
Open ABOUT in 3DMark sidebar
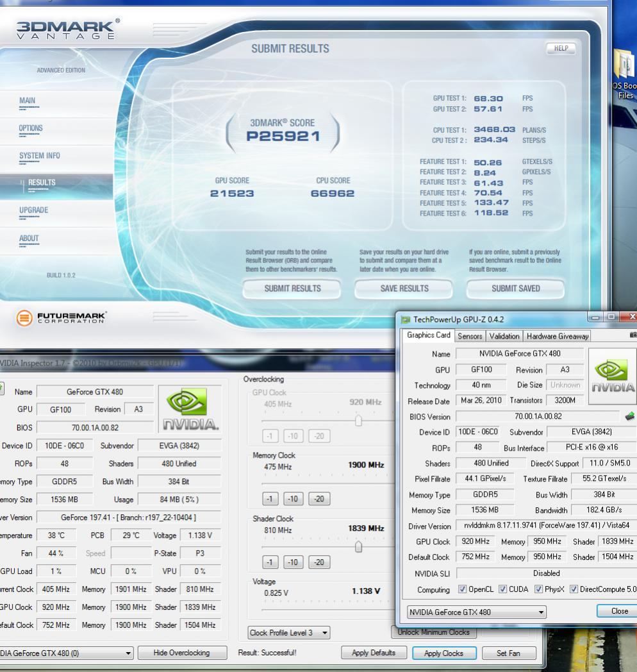[29, 239]
